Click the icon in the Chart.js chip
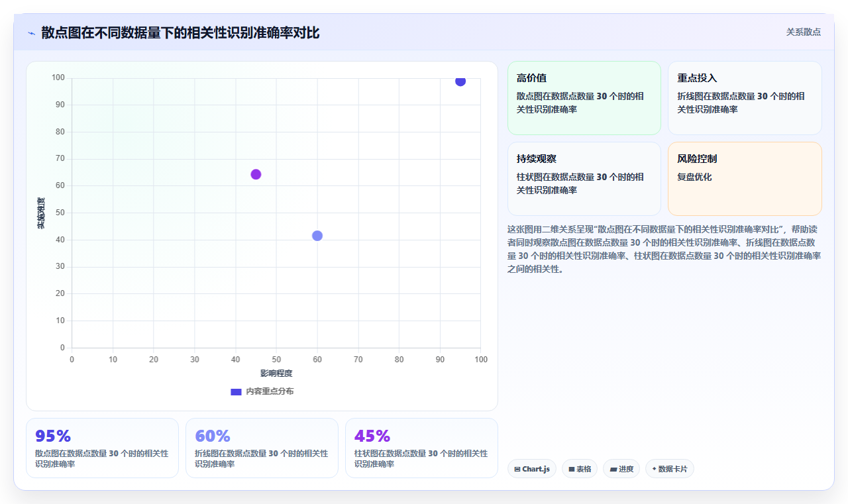The height and width of the screenshot is (504, 848). coord(517,470)
